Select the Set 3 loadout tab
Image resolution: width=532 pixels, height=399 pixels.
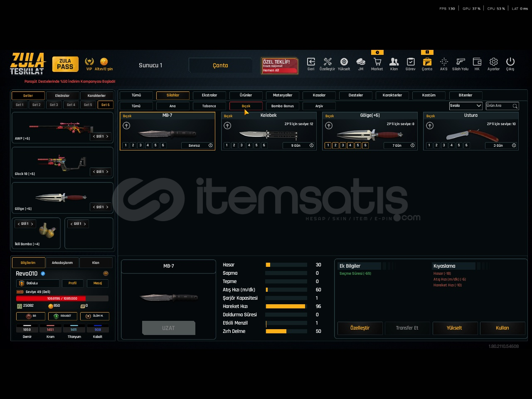tap(54, 105)
